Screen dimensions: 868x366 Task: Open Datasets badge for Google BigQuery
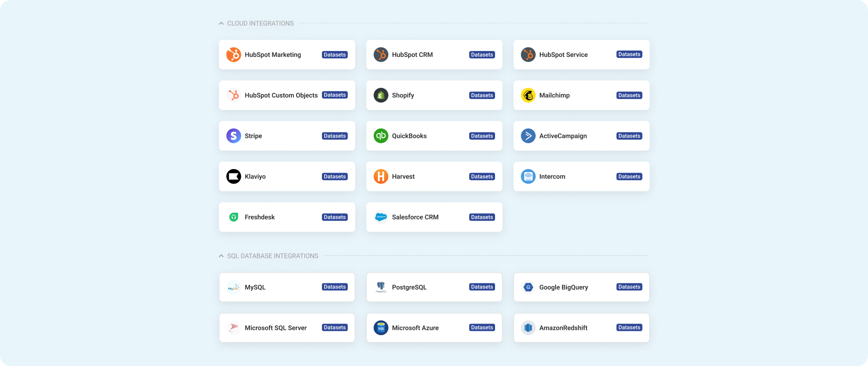click(x=629, y=287)
